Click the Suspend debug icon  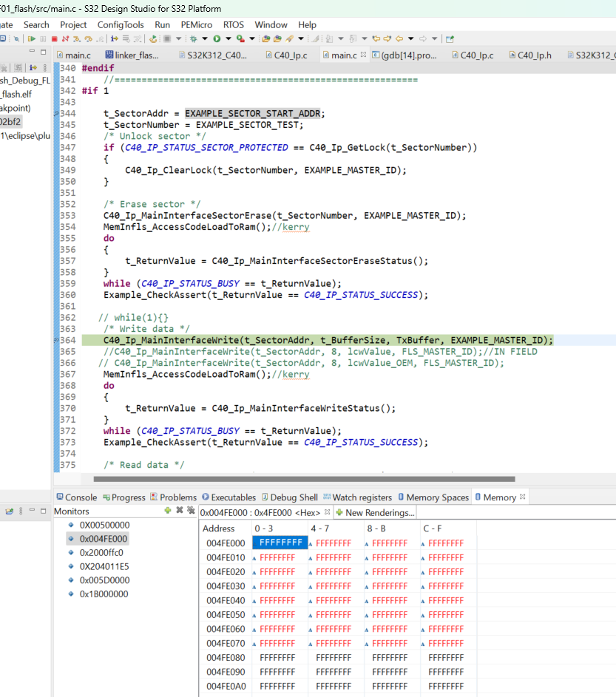pos(43,38)
